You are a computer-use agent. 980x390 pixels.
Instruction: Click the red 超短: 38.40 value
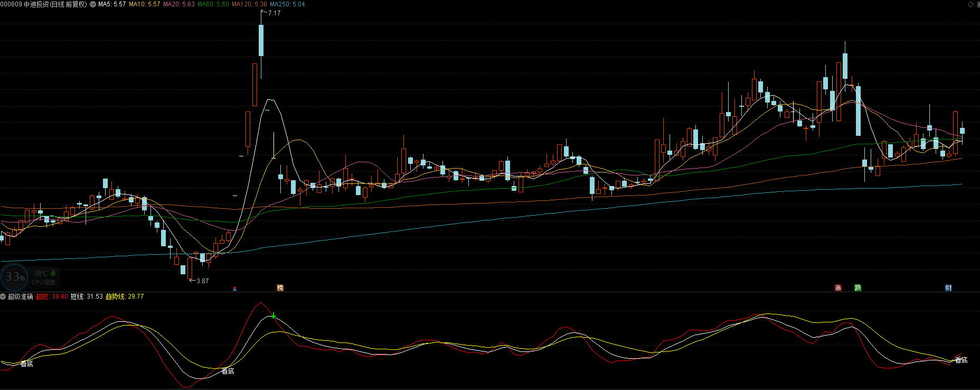(52, 296)
